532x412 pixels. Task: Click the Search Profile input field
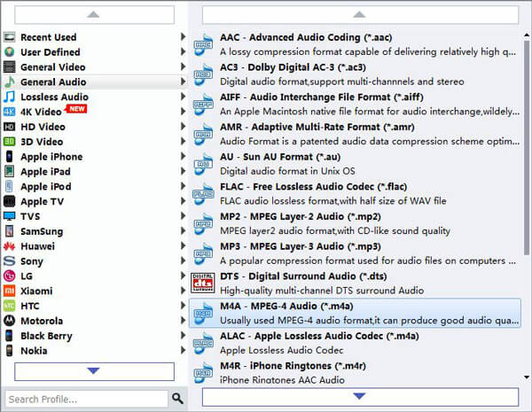click(x=87, y=399)
